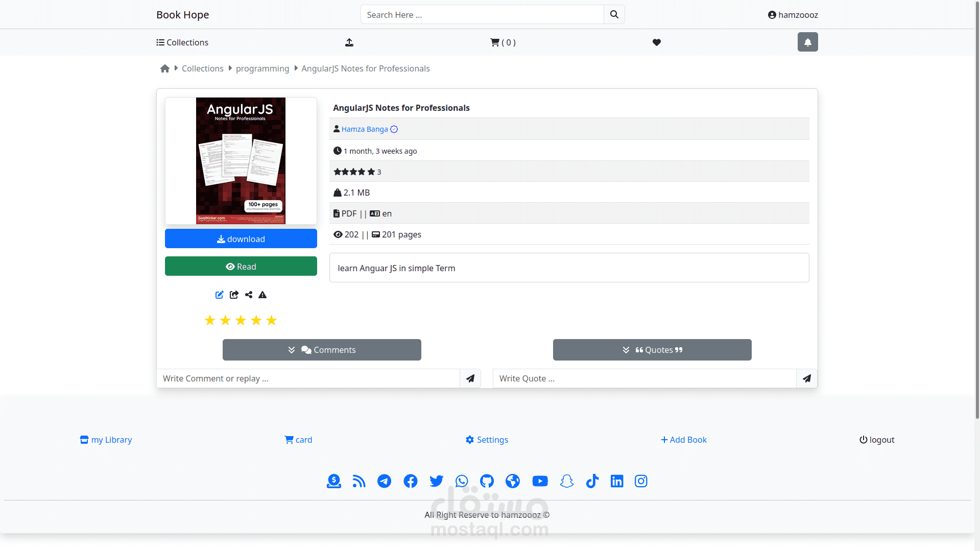Open the LinkedIn icon
Image resolution: width=980 pixels, height=551 pixels.
[x=617, y=481]
